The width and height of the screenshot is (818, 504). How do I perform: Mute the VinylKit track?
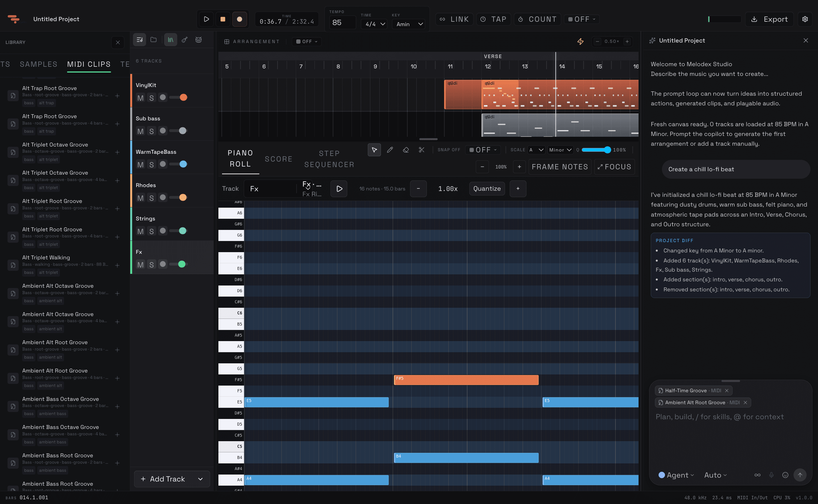click(x=141, y=98)
